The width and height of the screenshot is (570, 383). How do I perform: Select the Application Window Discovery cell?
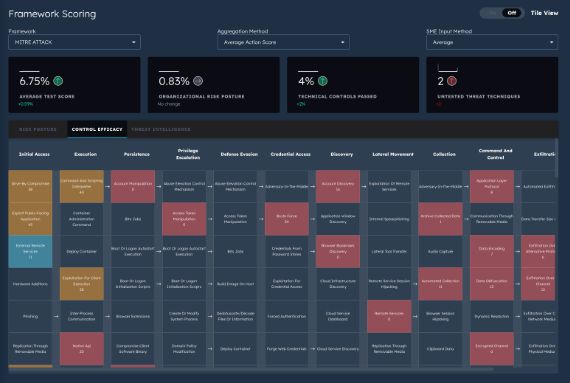338,219
